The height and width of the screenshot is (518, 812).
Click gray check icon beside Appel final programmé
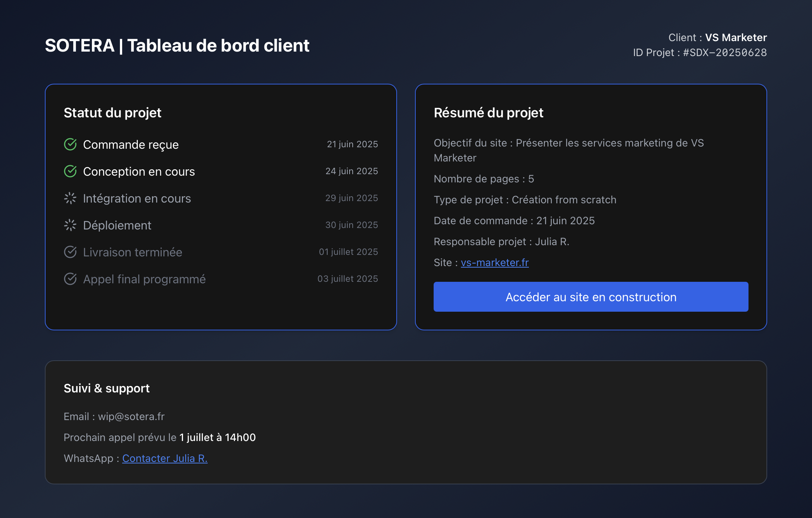70,279
